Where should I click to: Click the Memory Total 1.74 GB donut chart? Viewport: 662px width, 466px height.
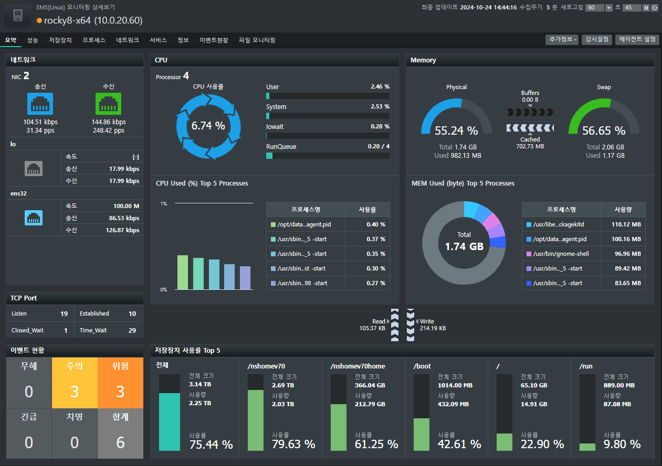click(463, 241)
